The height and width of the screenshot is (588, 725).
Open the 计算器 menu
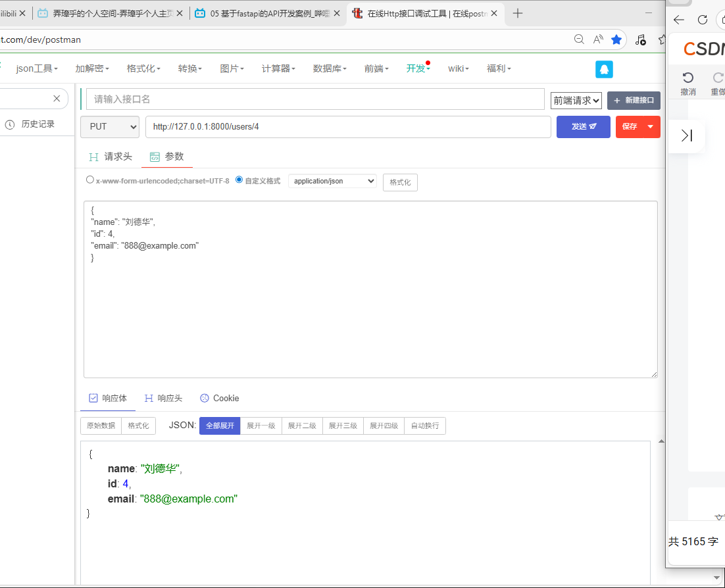278,68
